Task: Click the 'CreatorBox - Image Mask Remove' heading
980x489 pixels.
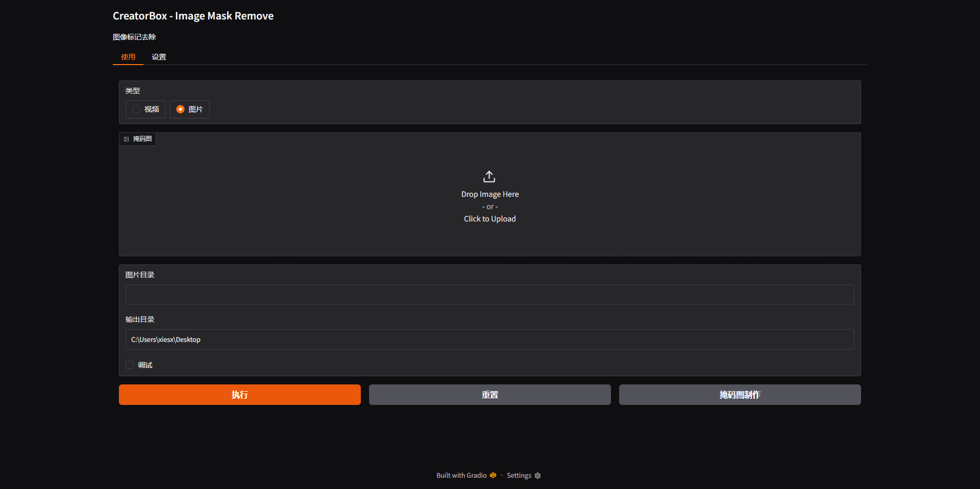Action: click(x=193, y=16)
